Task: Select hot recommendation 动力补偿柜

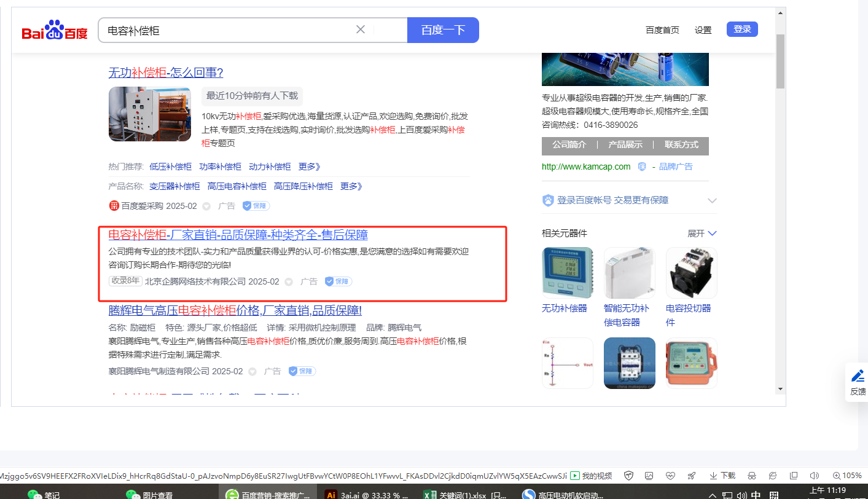Action: (x=270, y=167)
